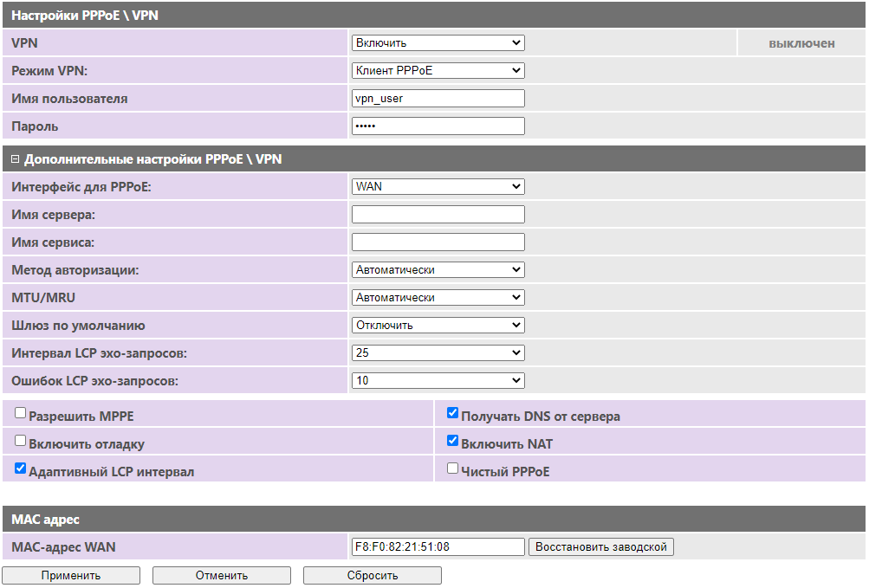The image size is (869, 588).
Task: Uncheck Адаптивный LCP интервал
Action: pyautogui.click(x=21, y=468)
